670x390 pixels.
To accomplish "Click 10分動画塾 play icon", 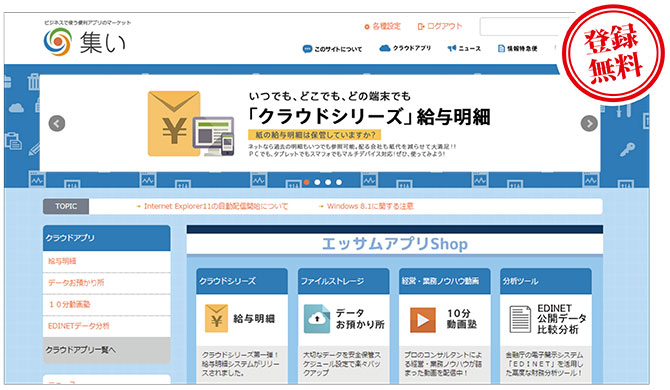I will coord(423,320).
